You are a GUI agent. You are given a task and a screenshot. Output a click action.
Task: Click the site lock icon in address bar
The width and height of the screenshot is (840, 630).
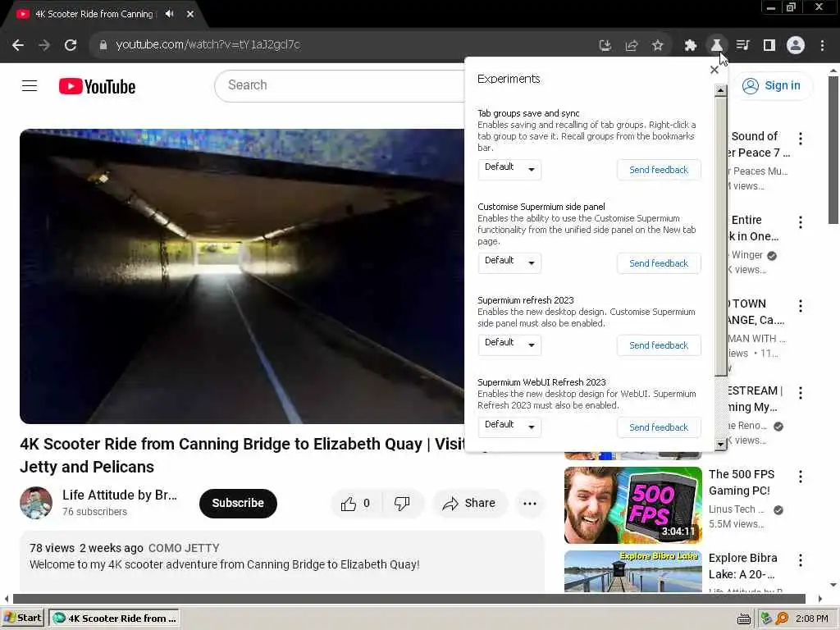pyautogui.click(x=103, y=45)
